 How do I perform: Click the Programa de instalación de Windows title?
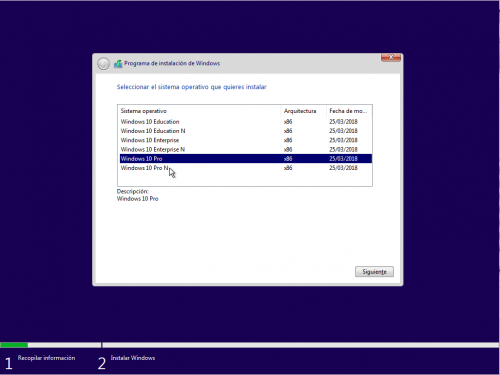coord(172,63)
